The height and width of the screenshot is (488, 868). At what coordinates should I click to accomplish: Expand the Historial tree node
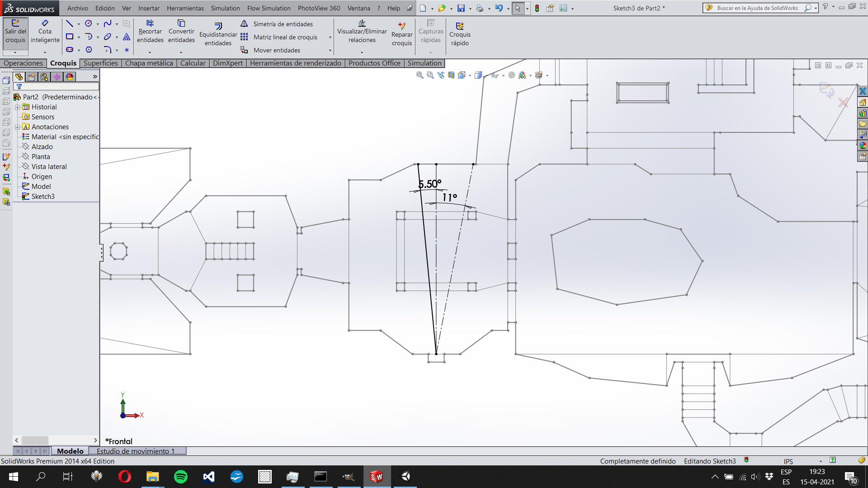click(18, 107)
